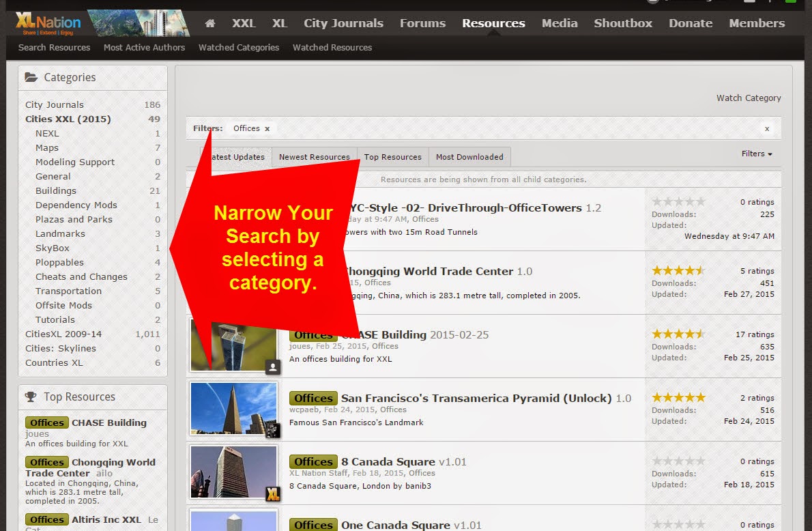Click the Offices badge on Transamerica Pyramid entry

313,398
